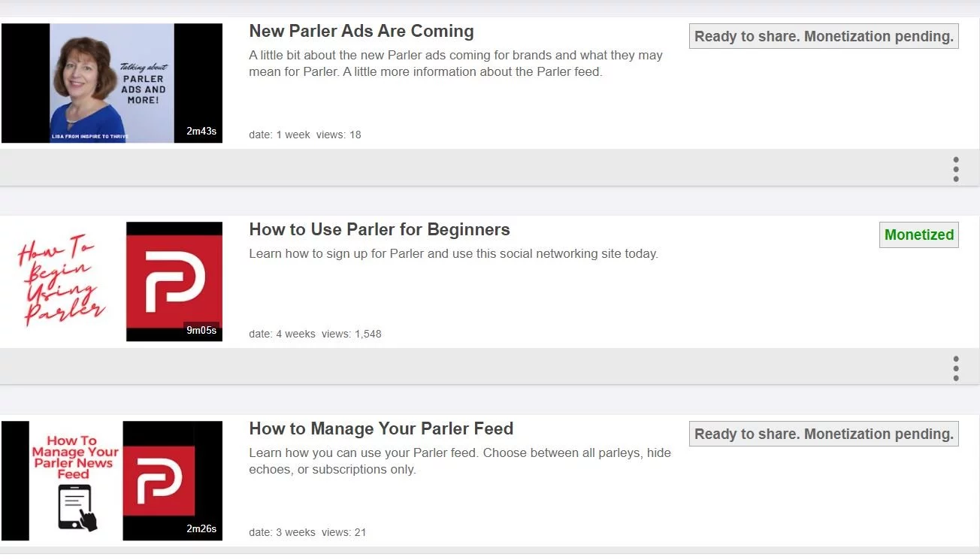
Task: Open Manage Your Parler News Feed thumbnail
Action: (112, 480)
